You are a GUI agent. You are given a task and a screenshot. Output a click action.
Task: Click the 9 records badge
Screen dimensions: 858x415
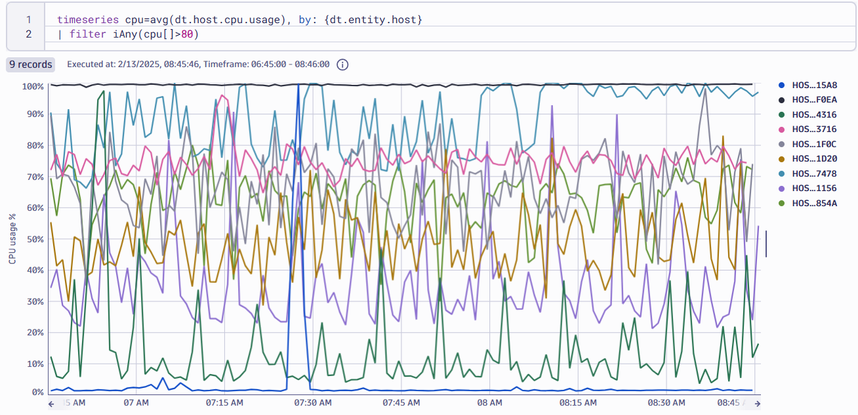31,65
